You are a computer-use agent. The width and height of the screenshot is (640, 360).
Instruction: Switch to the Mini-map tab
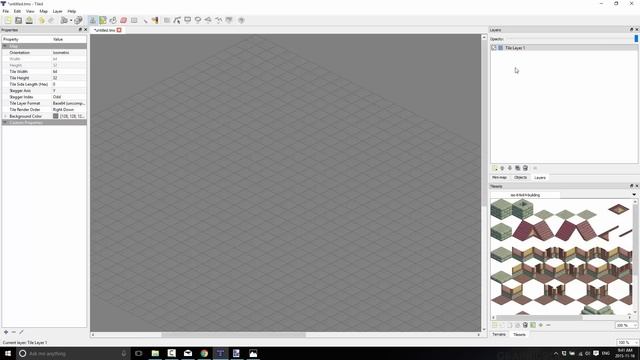pyautogui.click(x=499, y=178)
